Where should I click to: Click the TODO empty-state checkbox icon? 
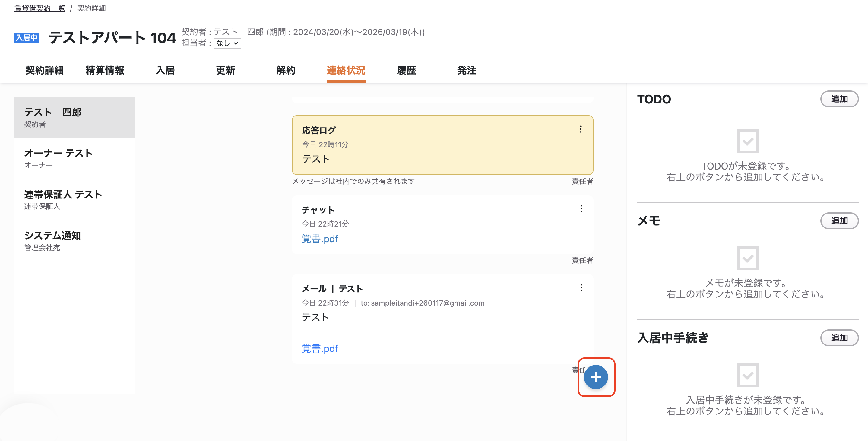[x=748, y=141]
